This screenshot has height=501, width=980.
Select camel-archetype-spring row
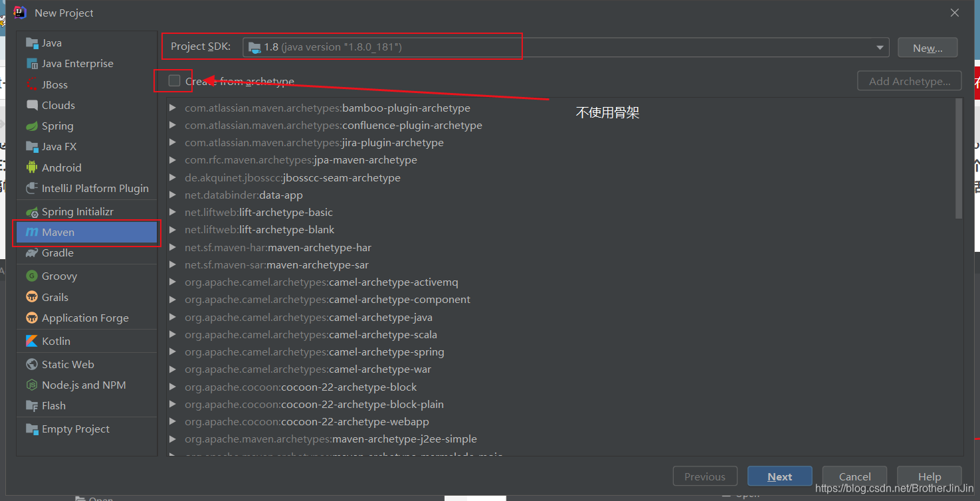point(561,351)
